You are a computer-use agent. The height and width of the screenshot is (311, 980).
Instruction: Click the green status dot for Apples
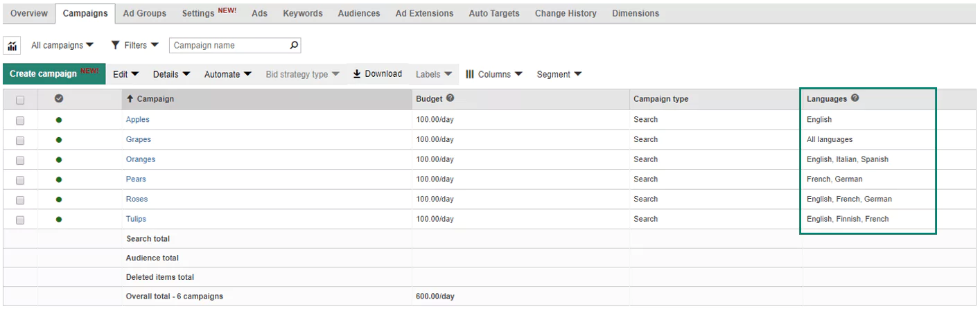(59, 120)
